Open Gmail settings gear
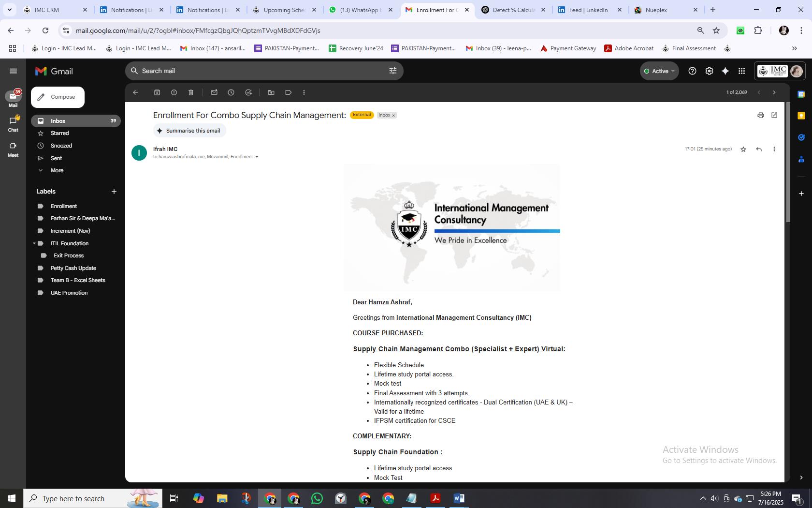Viewport: 812px width, 508px height. click(x=709, y=71)
